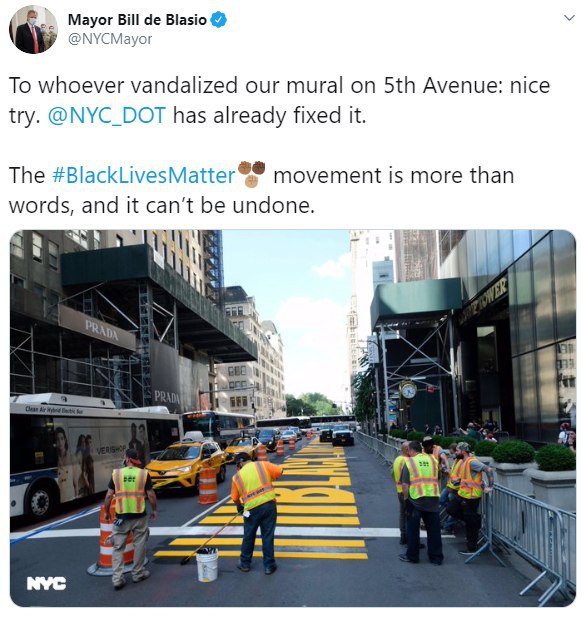585x618 pixels.
Task: Click the Mayor's circular profile avatar
Action: (x=33, y=30)
